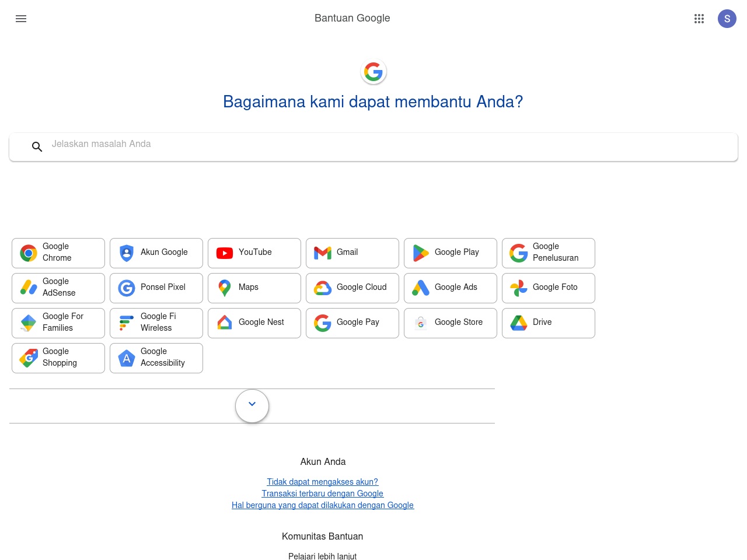Screen dimensions: 747x560
Task: Open 'Tidak dapat mengakses akun?' link
Action: pyautogui.click(x=323, y=482)
